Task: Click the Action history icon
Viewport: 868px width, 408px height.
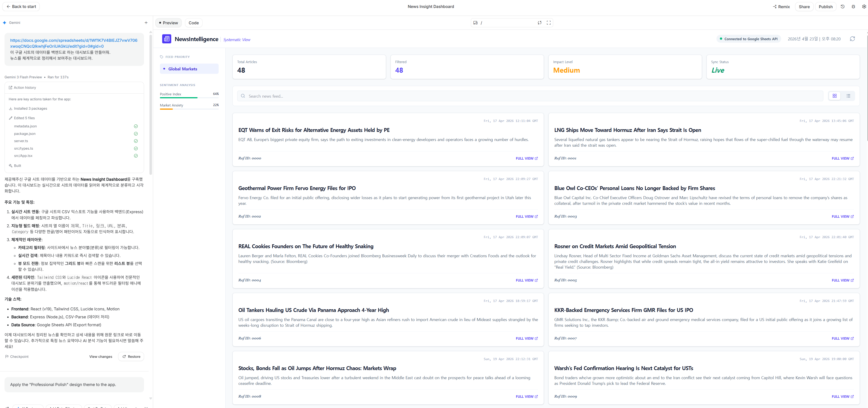Action: coord(10,88)
